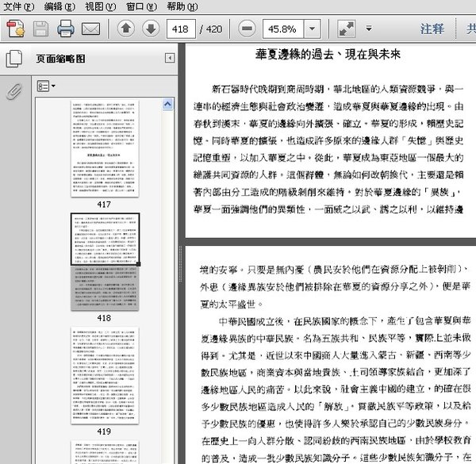
Task: Zoom out with the minus button
Action: [247, 29]
